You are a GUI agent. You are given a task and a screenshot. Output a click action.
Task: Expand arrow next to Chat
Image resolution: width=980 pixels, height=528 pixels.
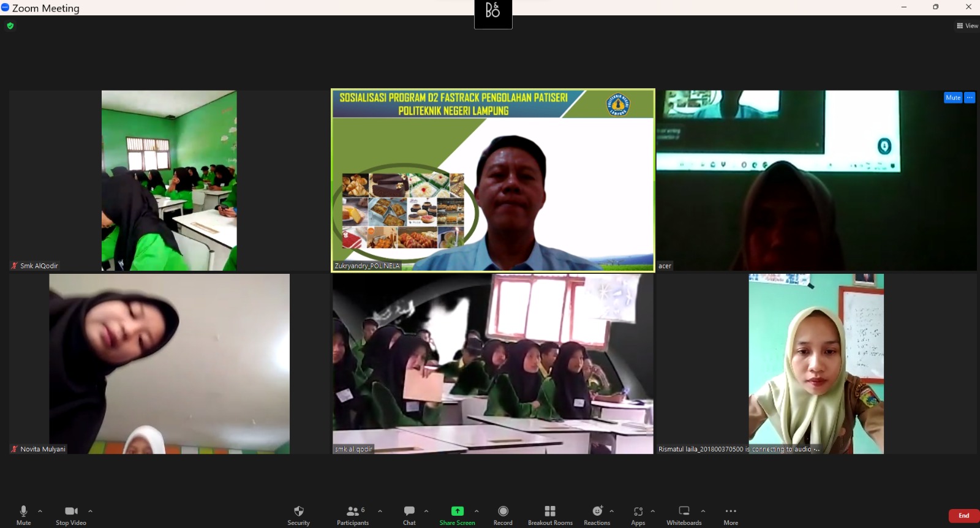point(426,511)
